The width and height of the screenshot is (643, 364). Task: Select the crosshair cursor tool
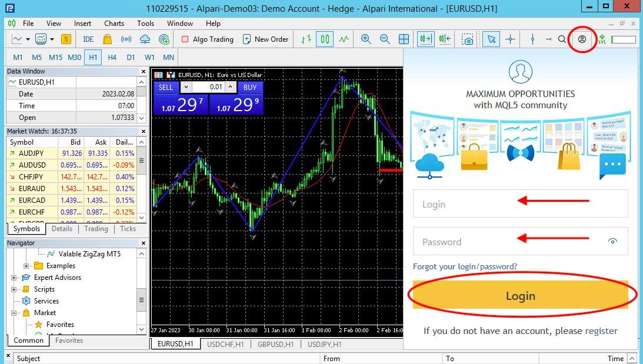[510, 39]
